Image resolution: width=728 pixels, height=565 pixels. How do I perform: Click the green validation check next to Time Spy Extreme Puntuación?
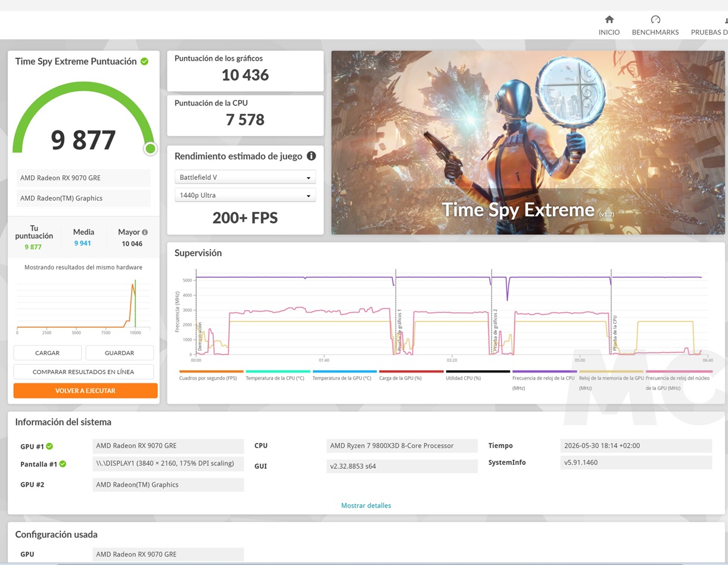click(x=144, y=61)
